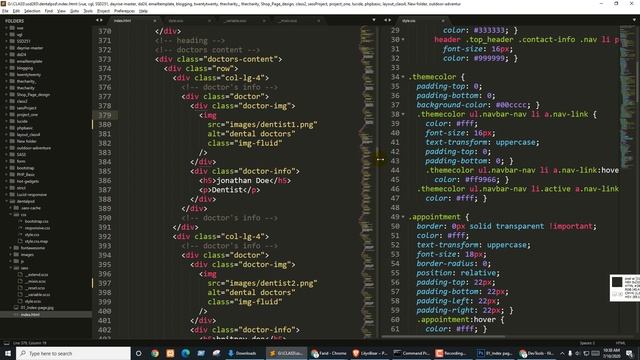640x360 pixels.
Task: Switch to the index.html tab
Action: pos(122,20)
